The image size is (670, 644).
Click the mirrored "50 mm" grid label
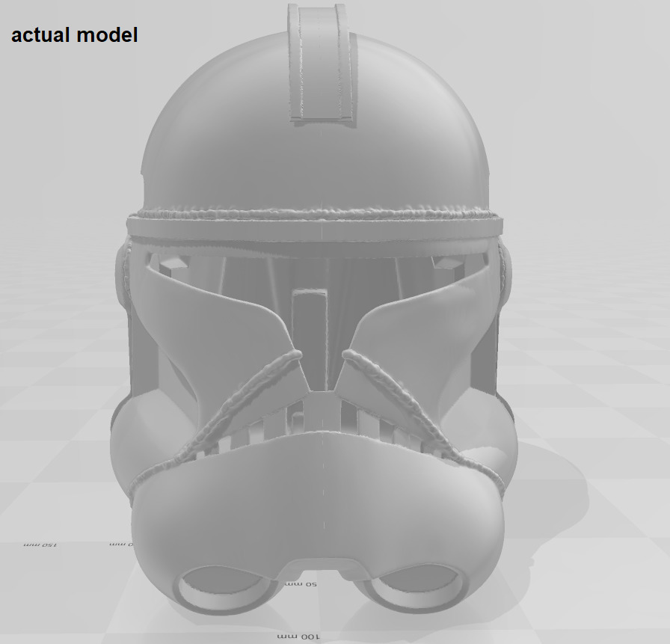click(x=301, y=583)
